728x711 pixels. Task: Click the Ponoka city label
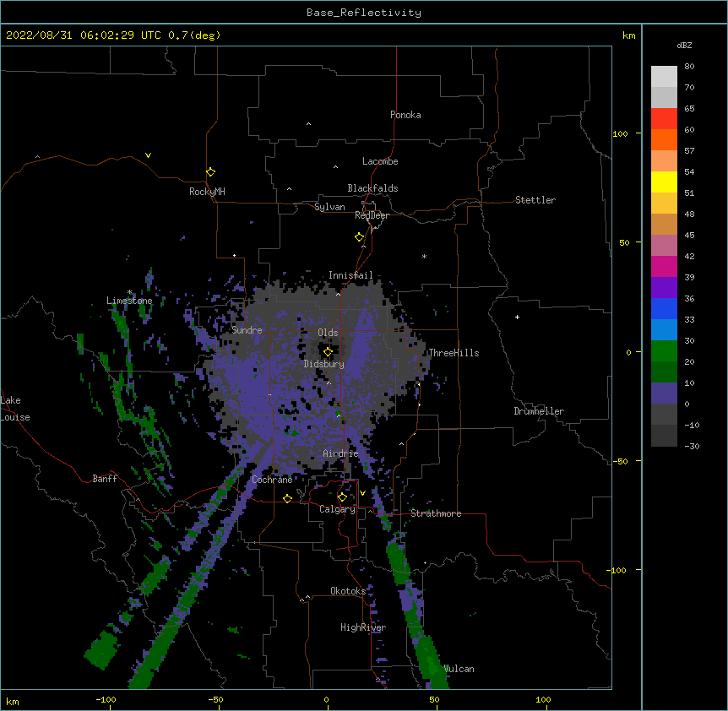point(405,115)
